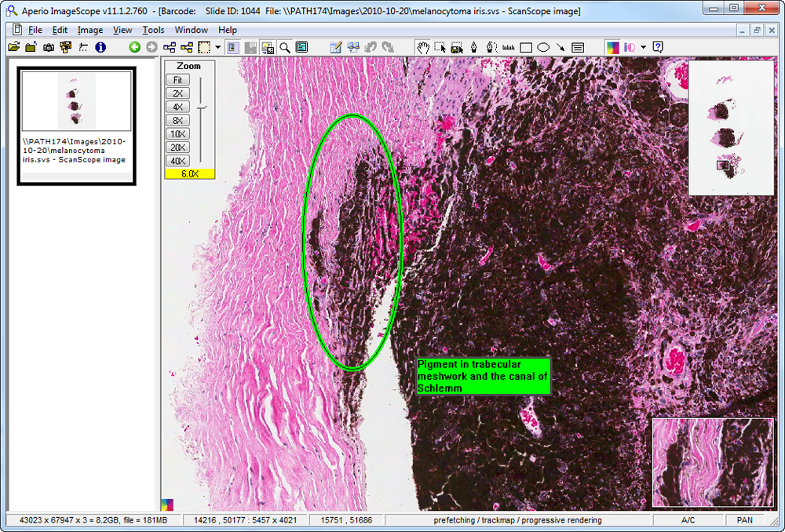Open the Image menu

(90, 30)
